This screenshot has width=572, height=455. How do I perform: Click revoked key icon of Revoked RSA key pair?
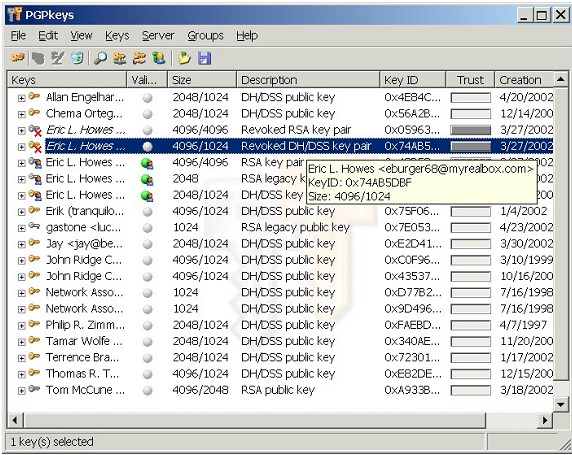35,130
